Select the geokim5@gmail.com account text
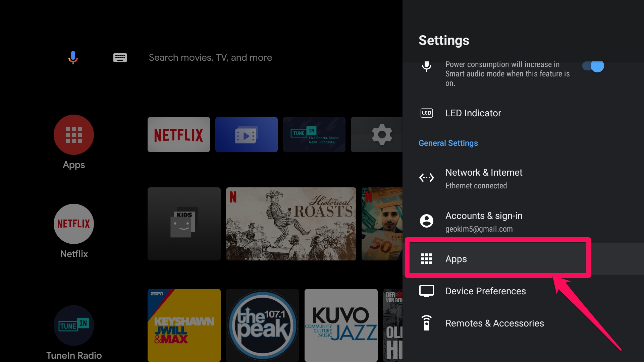This screenshot has width=644, height=362. [479, 229]
